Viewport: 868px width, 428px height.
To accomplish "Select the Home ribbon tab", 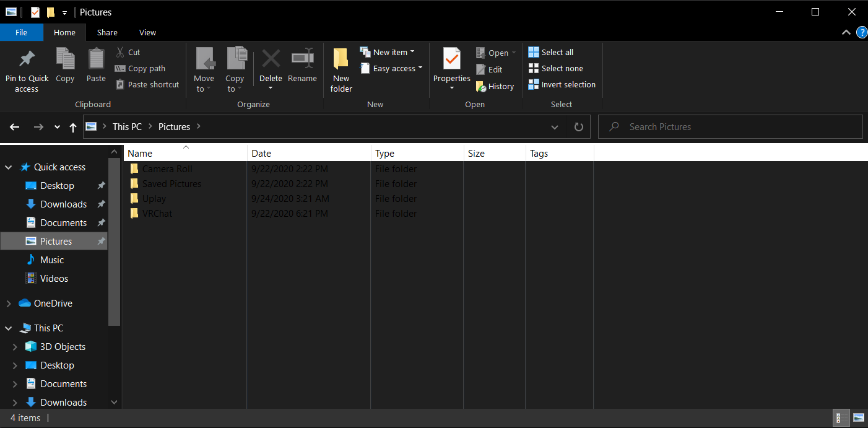I will click(64, 33).
